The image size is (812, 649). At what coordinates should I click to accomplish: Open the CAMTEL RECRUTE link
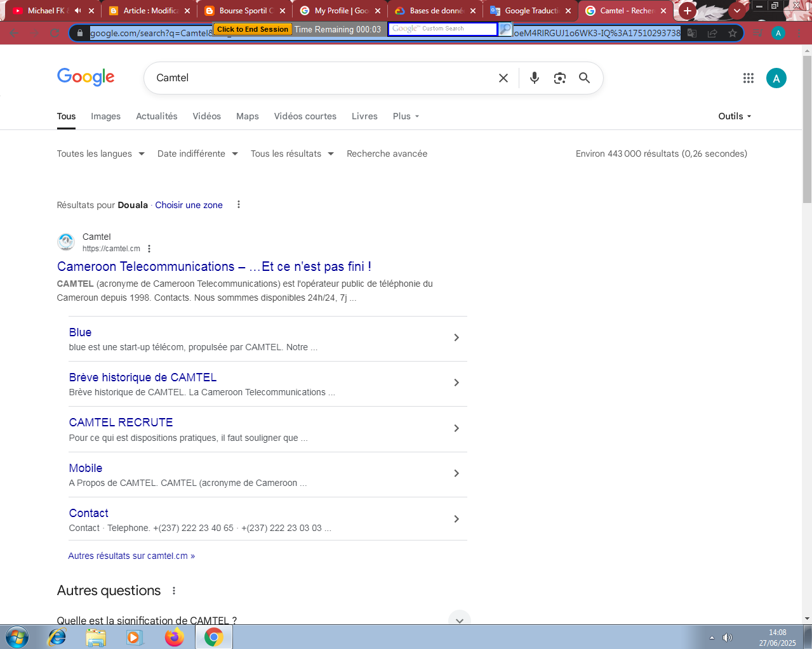[x=121, y=423]
